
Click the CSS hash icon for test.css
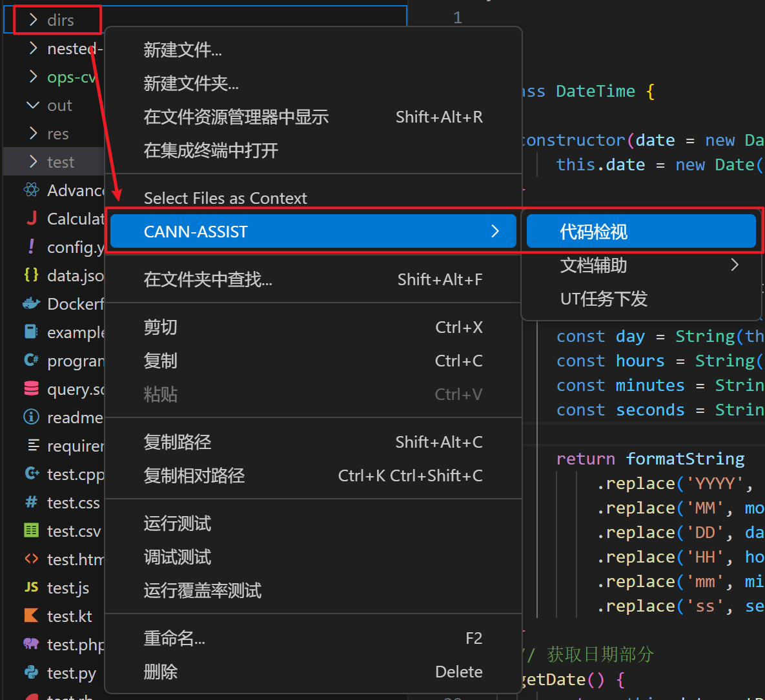31,503
